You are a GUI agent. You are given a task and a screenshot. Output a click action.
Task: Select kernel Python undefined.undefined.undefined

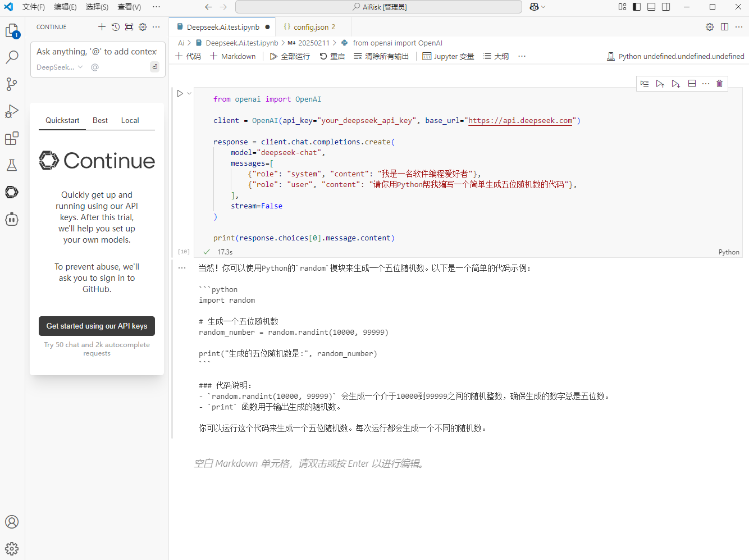click(x=675, y=56)
